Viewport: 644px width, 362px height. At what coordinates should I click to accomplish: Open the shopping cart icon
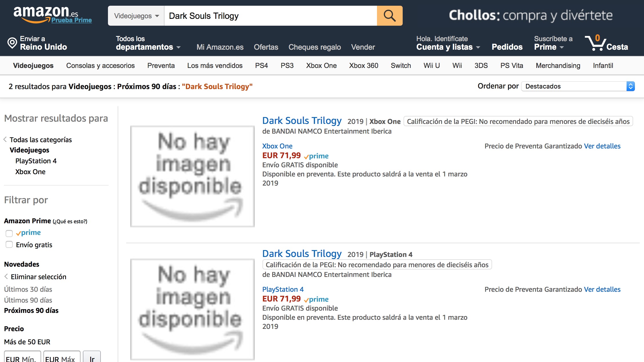(595, 43)
